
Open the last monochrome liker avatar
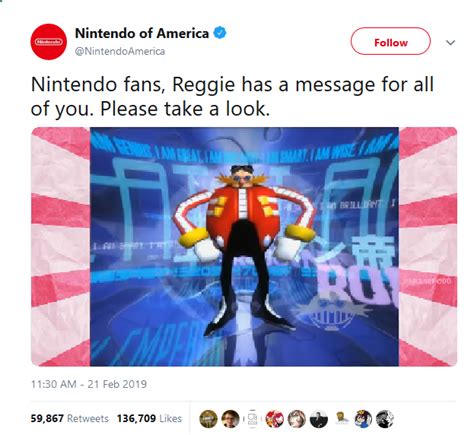385,419
